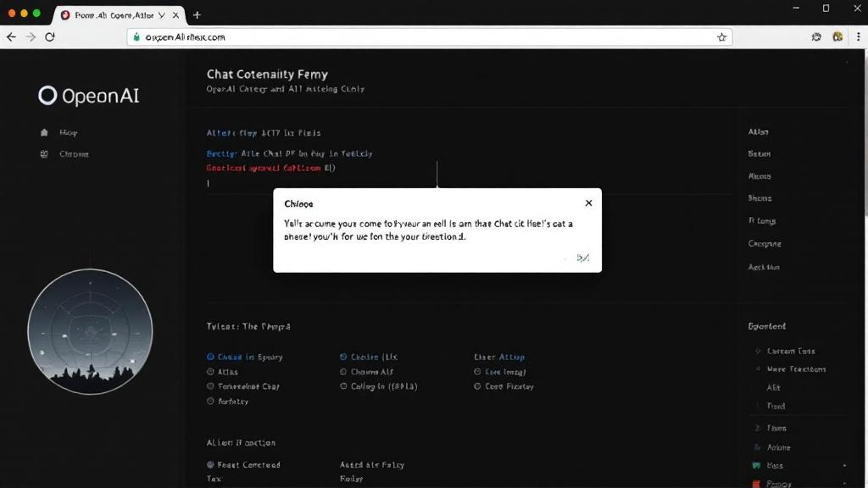Reload the page with the refresh icon
Image resolution: width=868 pixels, height=488 pixels.
(50, 37)
